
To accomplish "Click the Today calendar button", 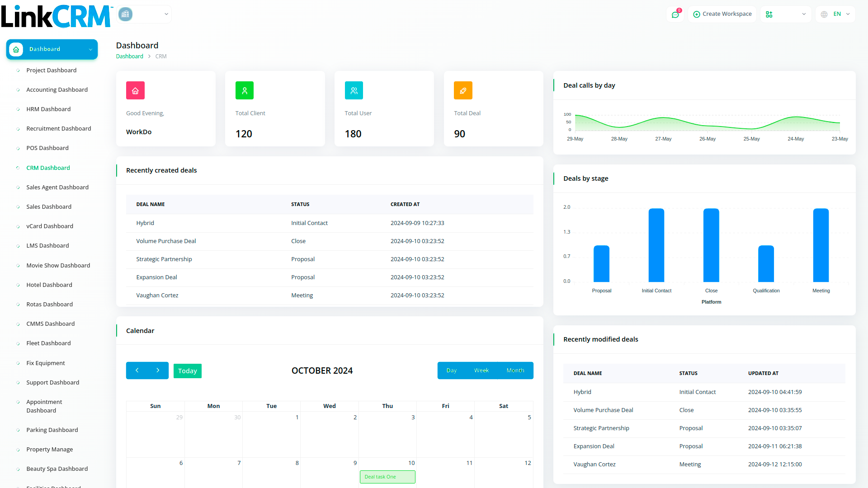I will click(187, 371).
